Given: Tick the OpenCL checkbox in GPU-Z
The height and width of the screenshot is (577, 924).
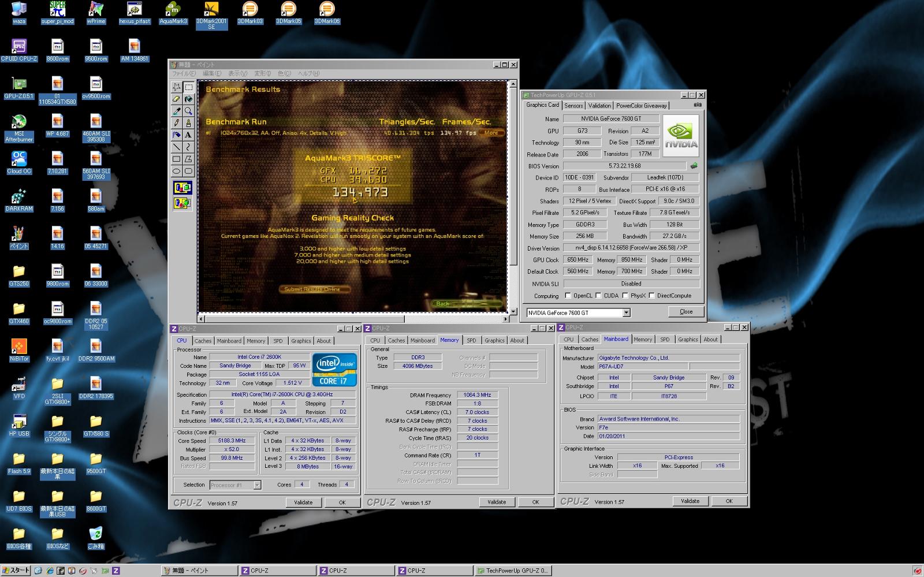Looking at the screenshot, I should coord(568,296).
